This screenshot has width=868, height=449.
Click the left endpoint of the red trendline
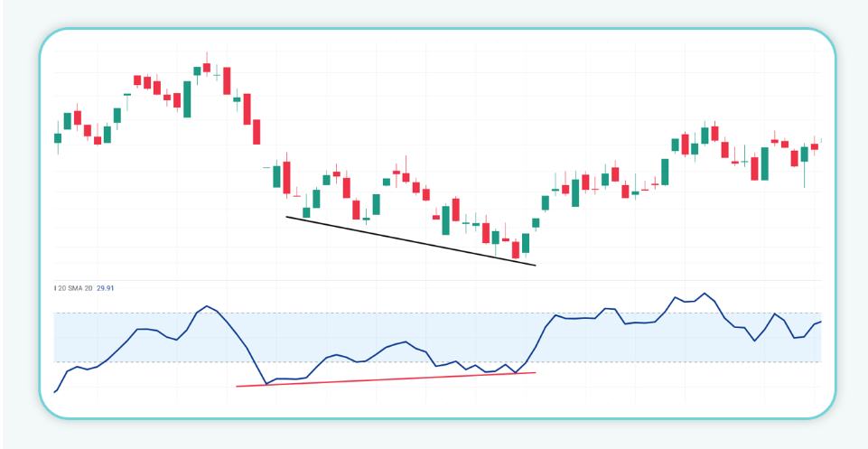(x=237, y=387)
